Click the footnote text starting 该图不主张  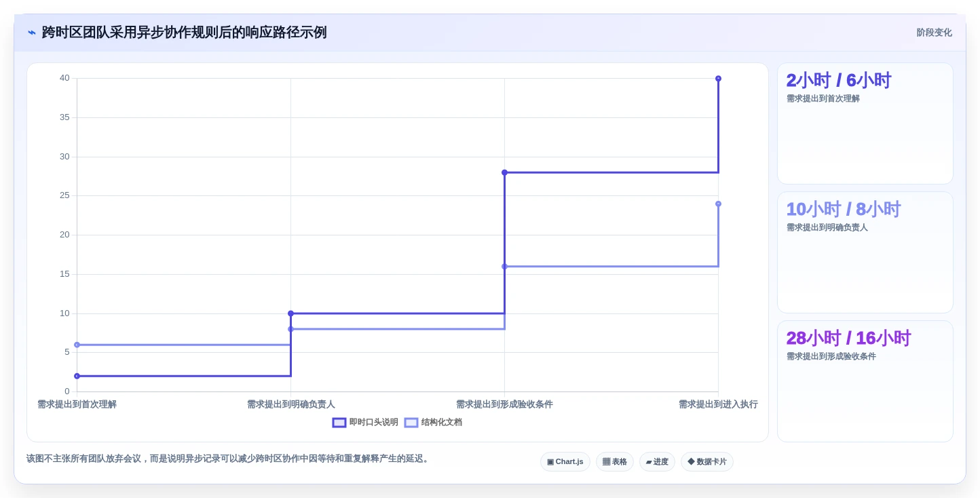click(228, 459)
